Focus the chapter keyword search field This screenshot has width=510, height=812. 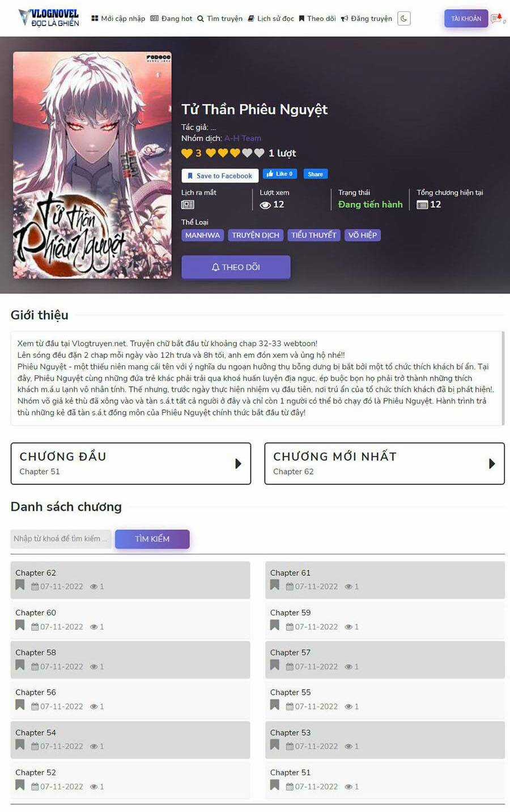tap(61, 539)
